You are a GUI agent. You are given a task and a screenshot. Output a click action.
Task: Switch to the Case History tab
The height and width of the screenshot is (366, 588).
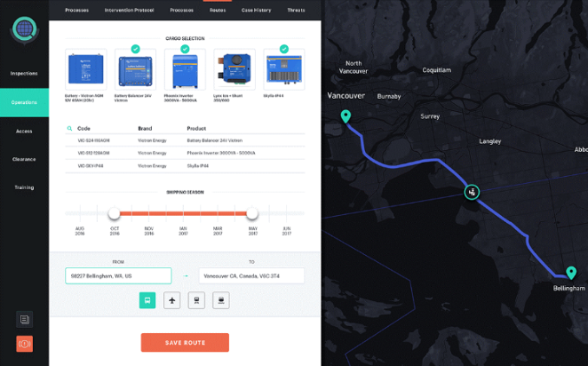(x=257, y=10)
